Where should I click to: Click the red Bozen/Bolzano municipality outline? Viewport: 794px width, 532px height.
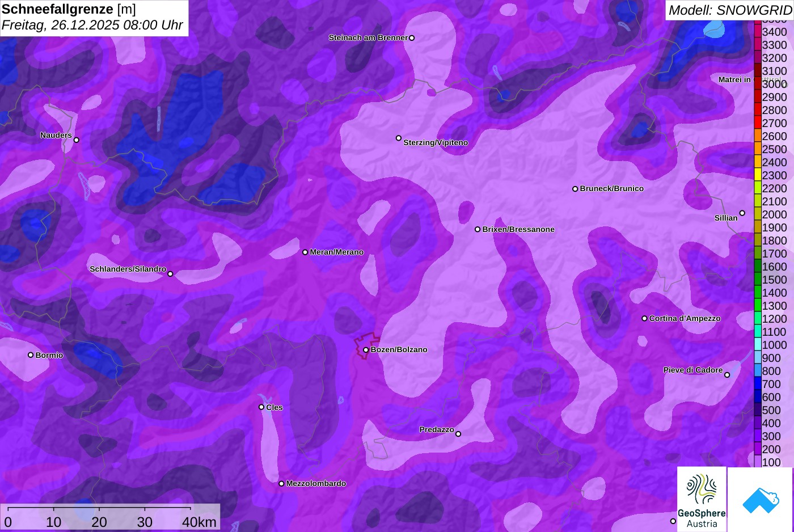click(x=368, y=345)
